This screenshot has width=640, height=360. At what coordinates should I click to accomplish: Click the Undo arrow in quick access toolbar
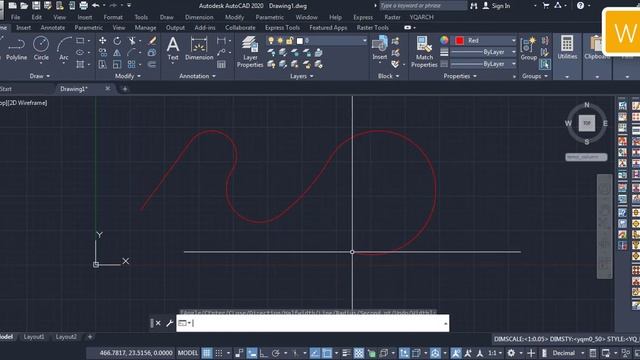[x=96, y=6]
